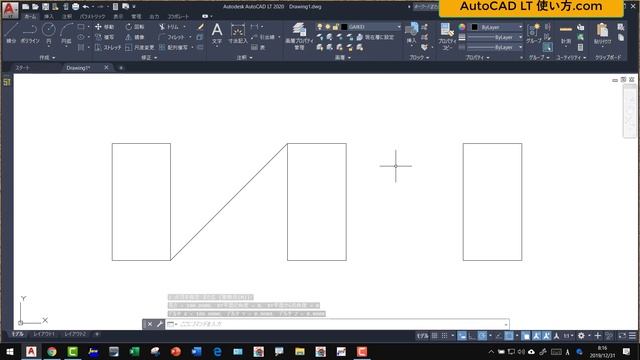
Task: Select the Polyline tool
Action: coord(30,33)
